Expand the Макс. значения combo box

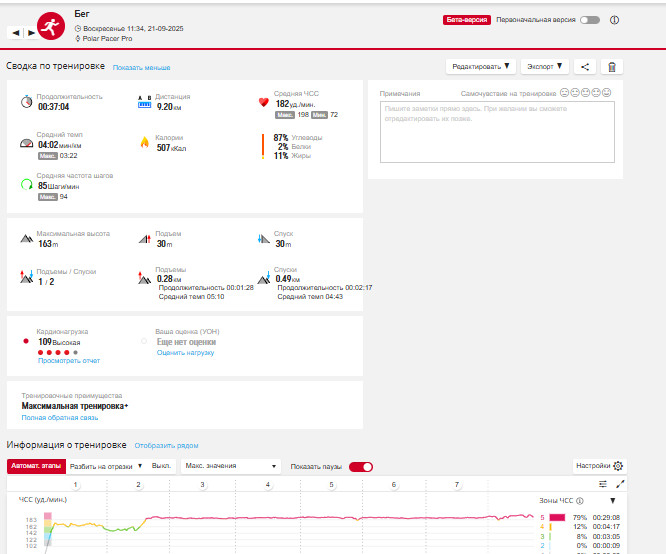(x=231, y=466)
